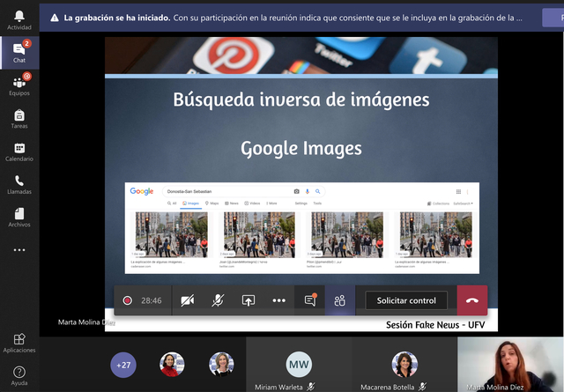This screenshot has height=392, width=564.
Task: Click Google logo in shared slide
Action: [142, 191]
